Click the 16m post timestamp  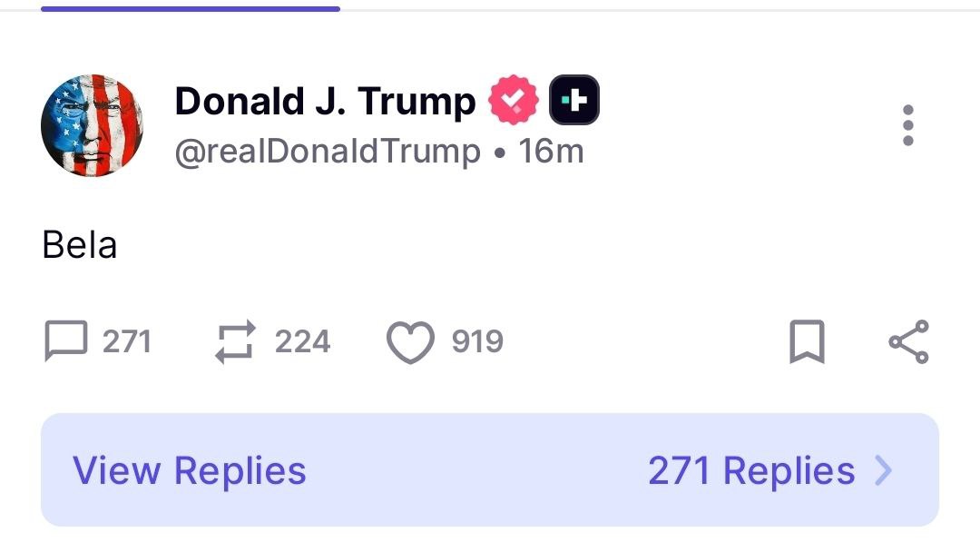click(551, 152)
